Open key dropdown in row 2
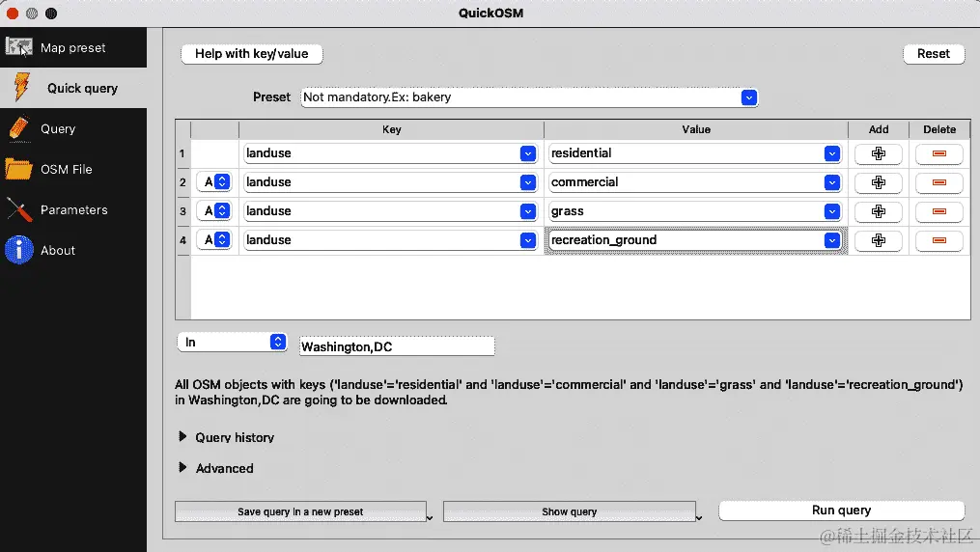The width and height of the screenshot is (980, 552). 527,182
